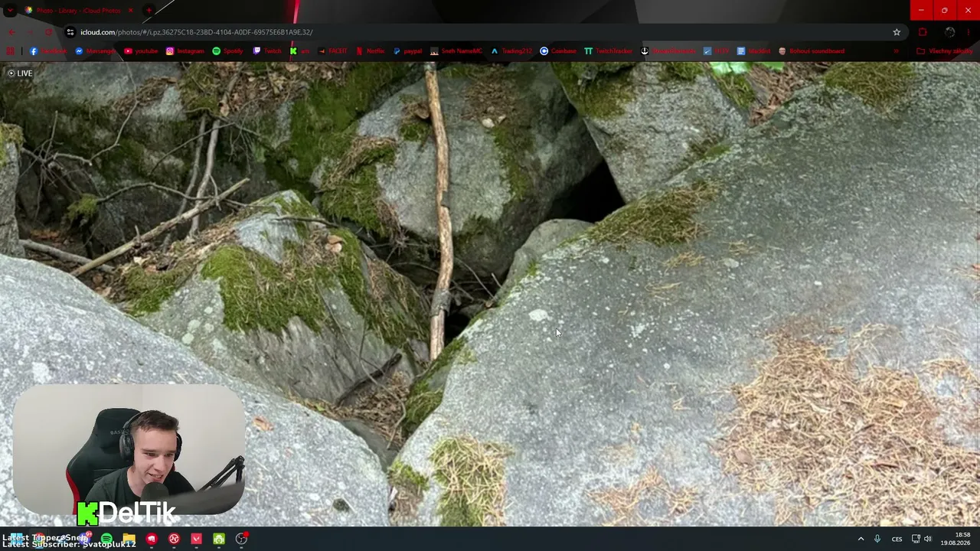This screenshot has width=980, height=551.
Task: Open the tab search dropdown arrow
Action: click(10, 11)
